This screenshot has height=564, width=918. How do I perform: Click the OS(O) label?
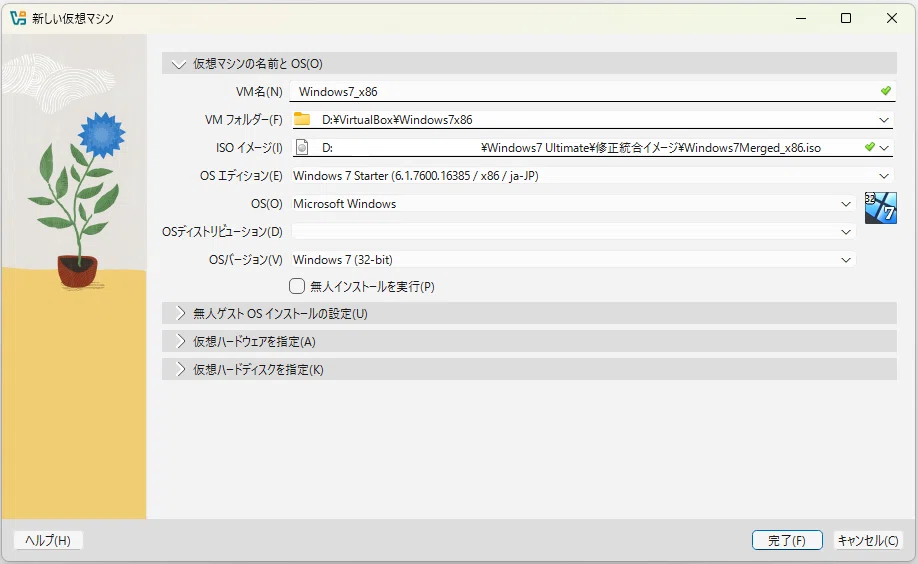click(x=267, y=204)
